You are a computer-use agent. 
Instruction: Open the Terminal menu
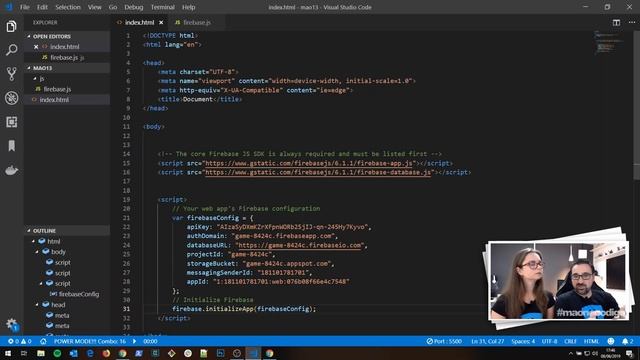[162, 7]
